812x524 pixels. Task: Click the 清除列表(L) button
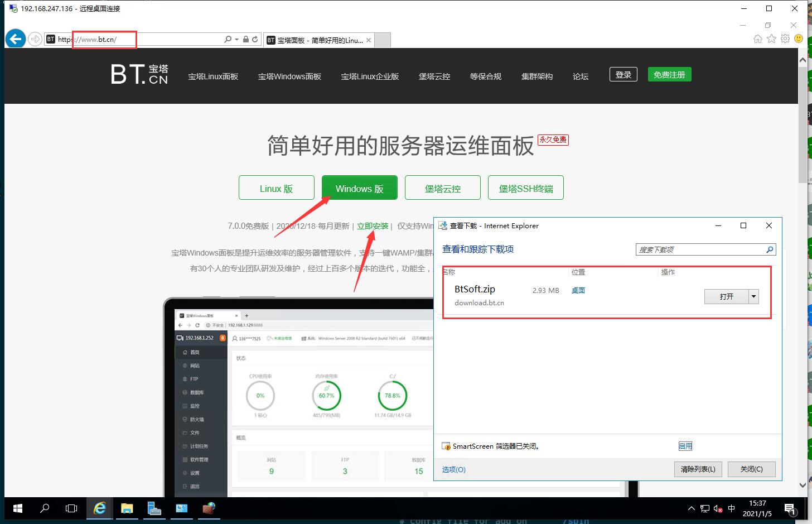[698, 469]
